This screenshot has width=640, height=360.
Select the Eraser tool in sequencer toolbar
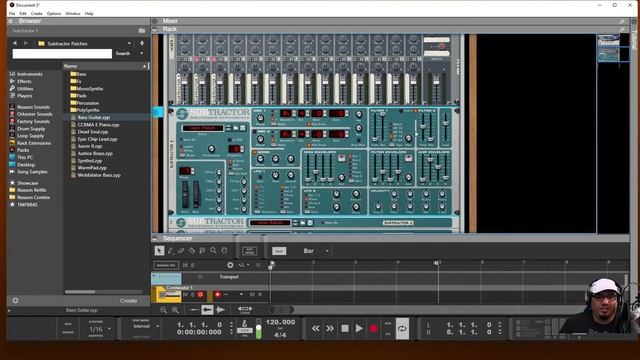tap(181, 251)
